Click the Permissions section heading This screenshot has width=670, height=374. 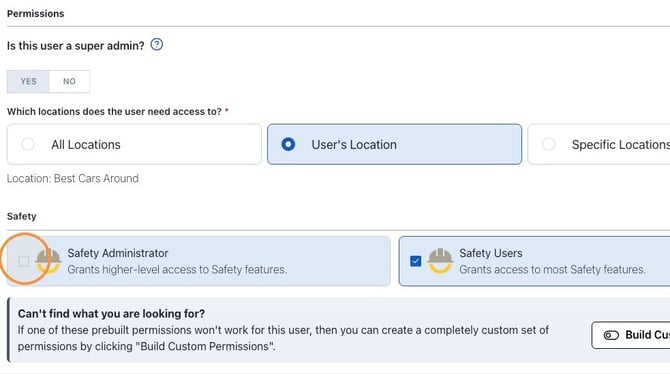35,14
